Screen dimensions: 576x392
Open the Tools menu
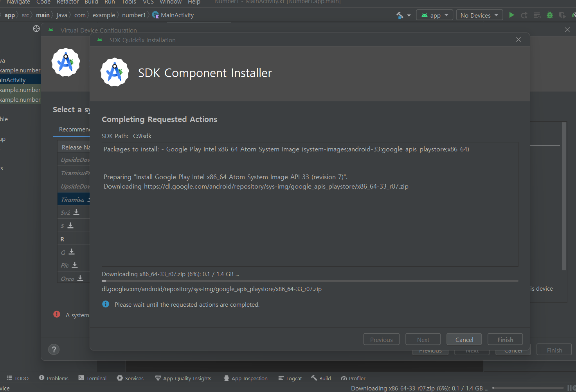[x=129, y=2]
